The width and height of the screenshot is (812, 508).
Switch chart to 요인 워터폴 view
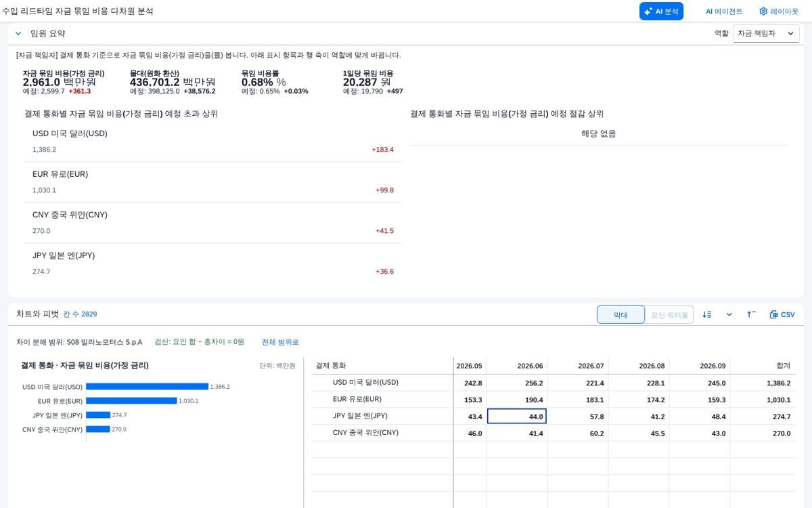669,315
